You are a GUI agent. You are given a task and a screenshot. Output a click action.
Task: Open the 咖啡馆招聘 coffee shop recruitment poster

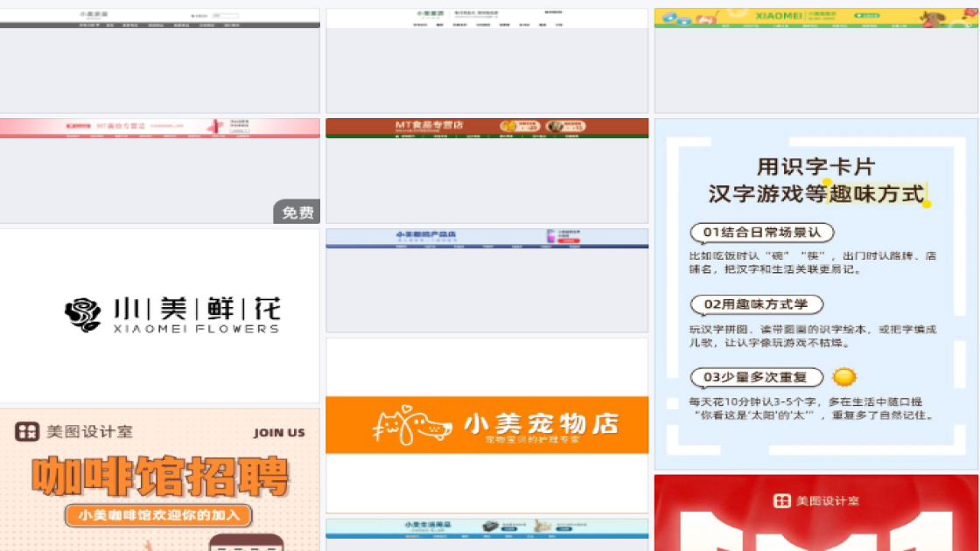(159, 480)
